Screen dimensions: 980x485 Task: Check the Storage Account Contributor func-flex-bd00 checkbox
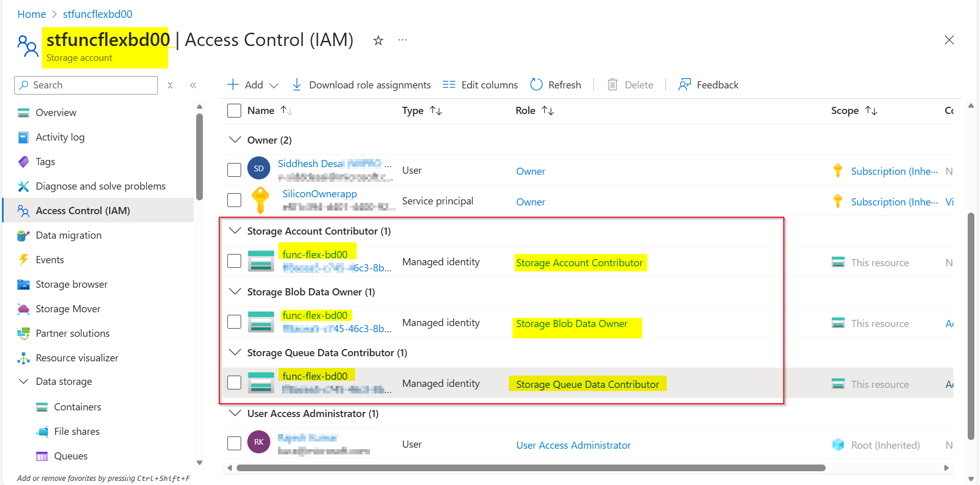pos(234,261)
